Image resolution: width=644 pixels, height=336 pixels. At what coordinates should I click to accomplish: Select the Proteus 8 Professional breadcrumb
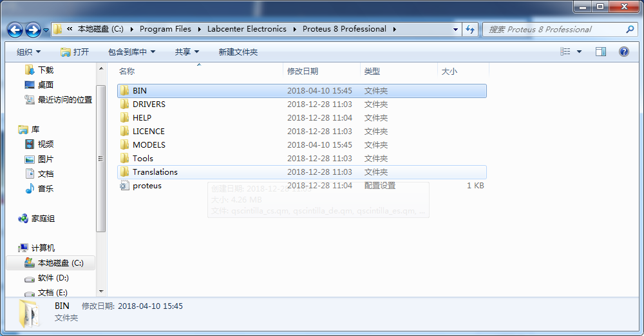pyautogui.click(x=344, y=29)
